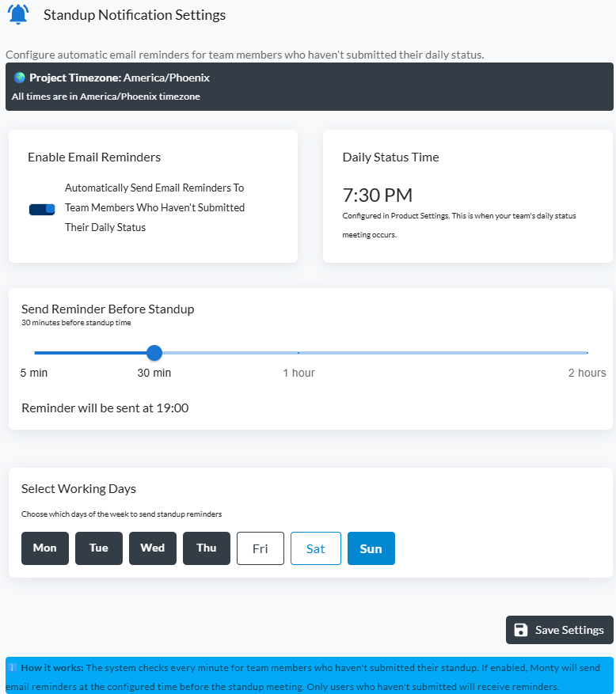Toggle Sun working day
Viewport: 616px width, 694px height.
pyautogui.click(x=371, y=548)
